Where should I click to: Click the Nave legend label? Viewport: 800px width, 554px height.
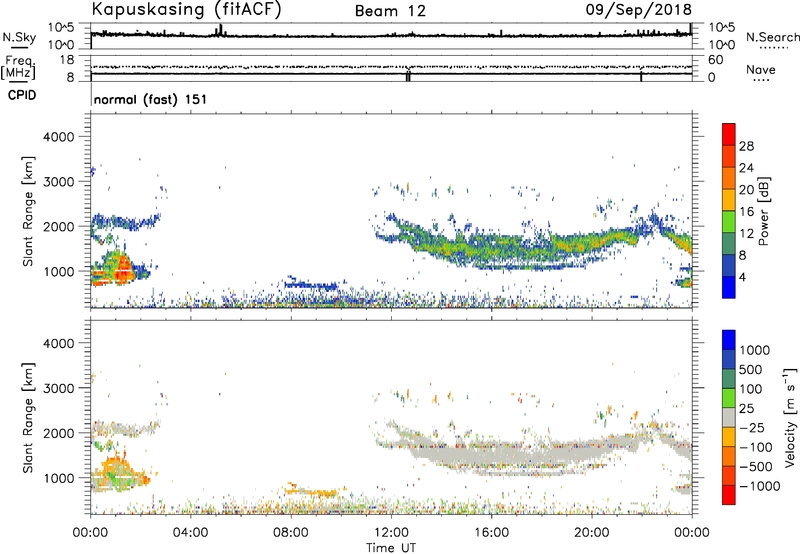[x=761, y=69]
